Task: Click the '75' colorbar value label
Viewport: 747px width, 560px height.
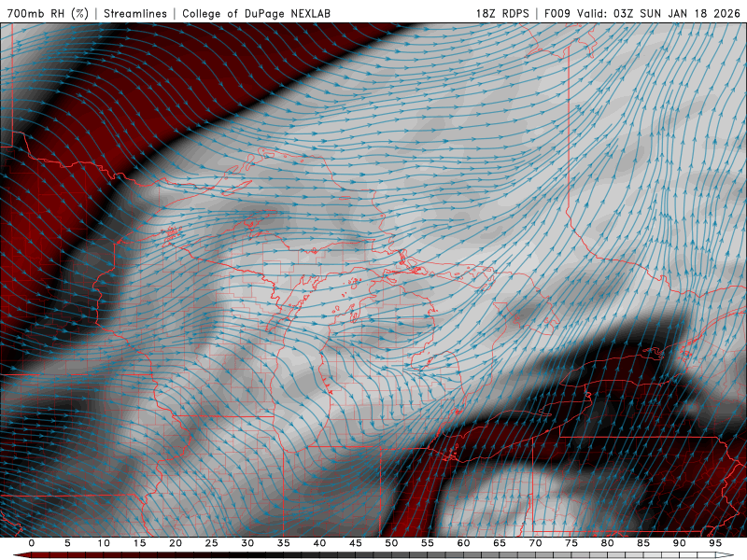Action: [x=571, y=543]
